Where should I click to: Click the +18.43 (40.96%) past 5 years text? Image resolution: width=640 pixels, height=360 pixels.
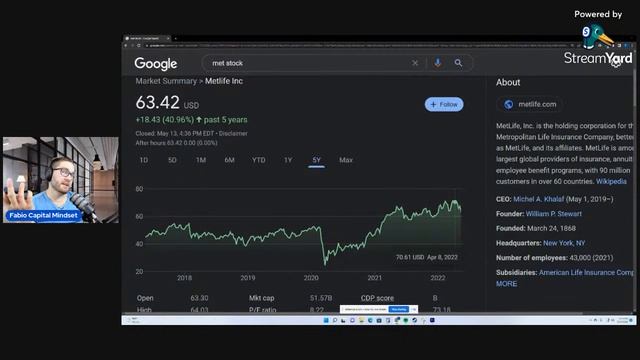[191, 120]
